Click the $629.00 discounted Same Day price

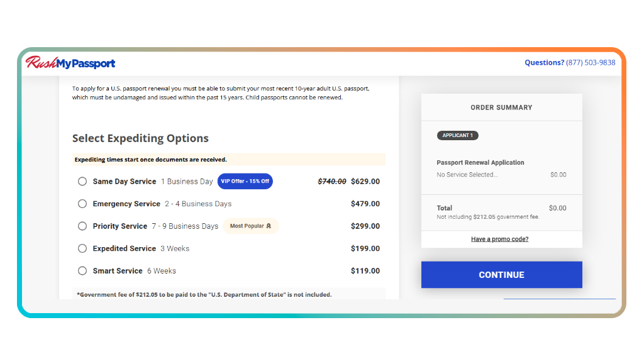(x=365, y=182)
